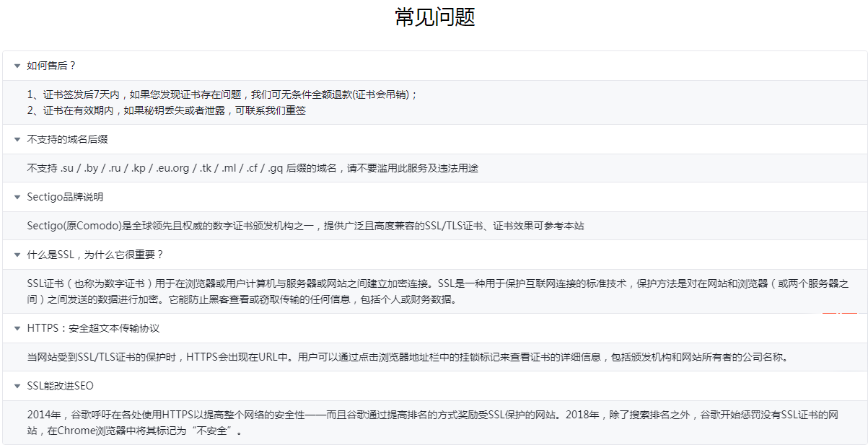
Task: Click the 2014年 Google HTTPS ranking paragraph
Action: click(x=432, y=423)
